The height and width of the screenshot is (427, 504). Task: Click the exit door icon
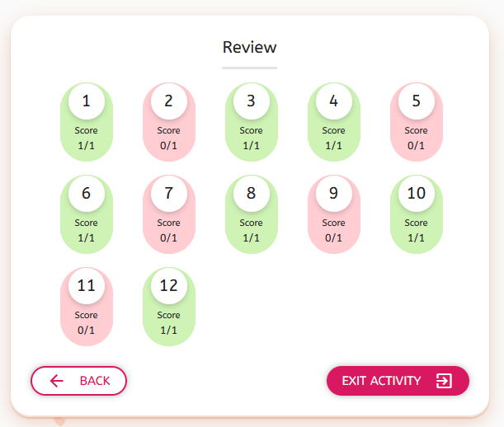pos(444,381)
